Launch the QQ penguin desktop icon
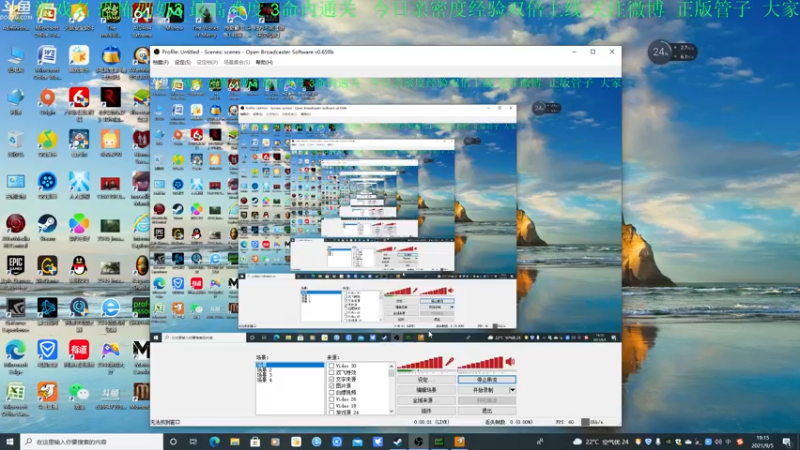800x450 pixels. point(79,270)
